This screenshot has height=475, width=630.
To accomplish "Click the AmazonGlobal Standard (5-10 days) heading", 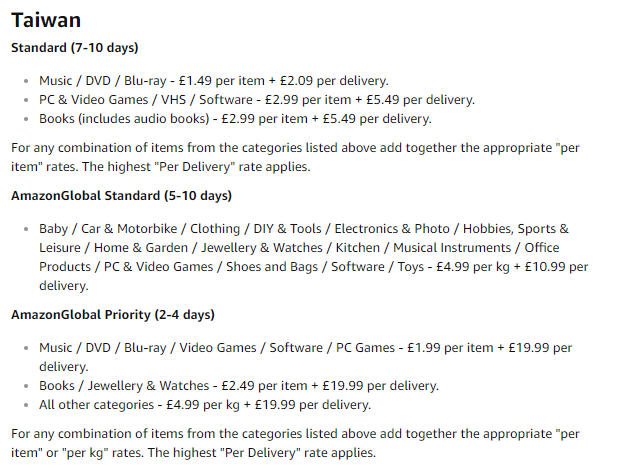I will click(x=121, y=195).
